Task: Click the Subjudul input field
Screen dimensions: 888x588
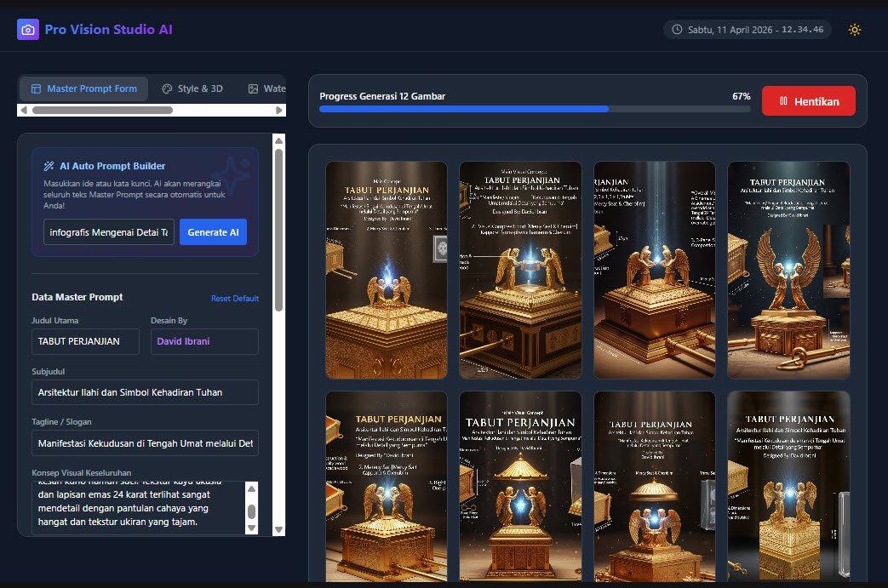Action: (x=145, y=392)
